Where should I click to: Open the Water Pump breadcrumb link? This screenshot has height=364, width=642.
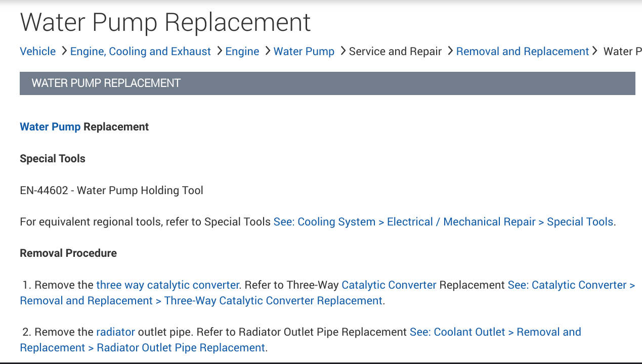[x=304, y=52]
